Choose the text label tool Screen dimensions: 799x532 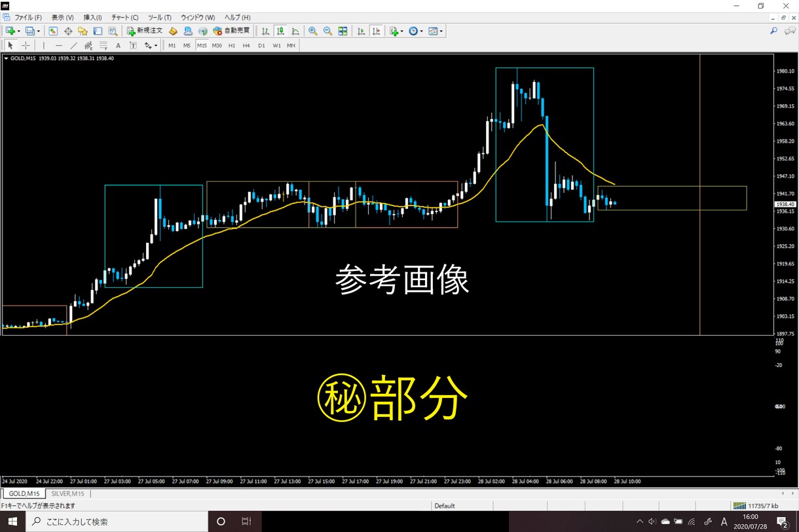pyautogui.click(x=118, y=46)
